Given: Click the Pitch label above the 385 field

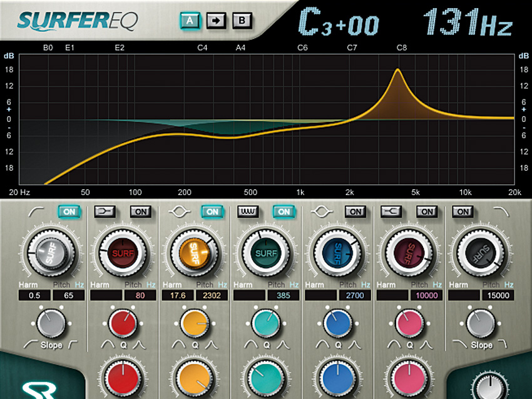Looking at the screenshot, I should pyautogui.click(x=277, y=285).
